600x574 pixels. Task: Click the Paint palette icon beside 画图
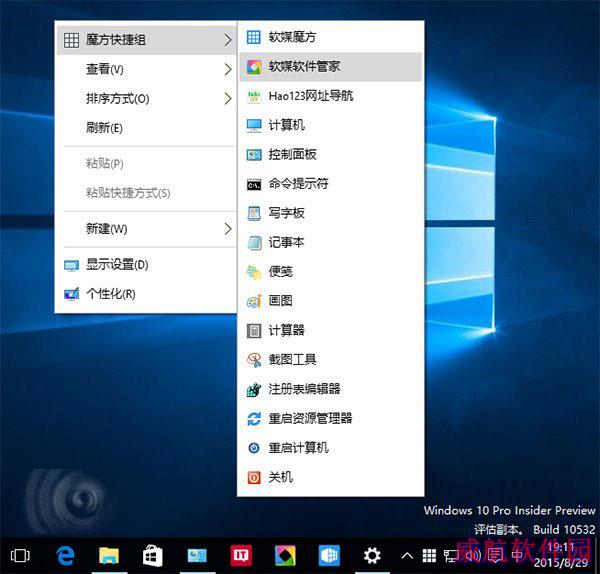[x=254, y=302]
